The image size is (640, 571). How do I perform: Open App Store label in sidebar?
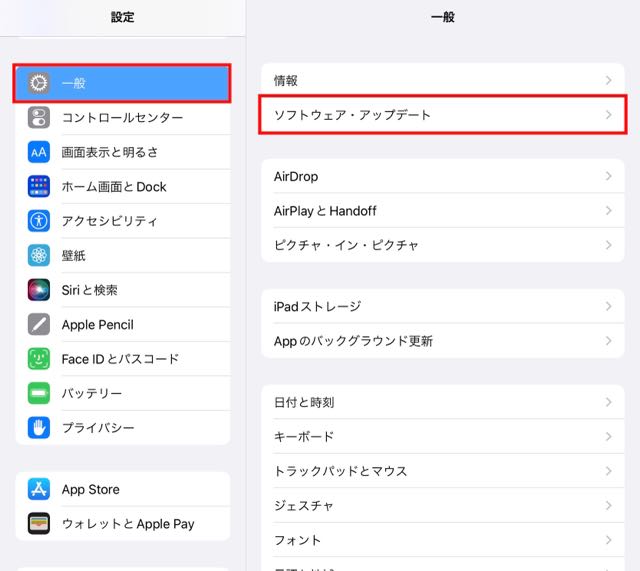(91, 489)
